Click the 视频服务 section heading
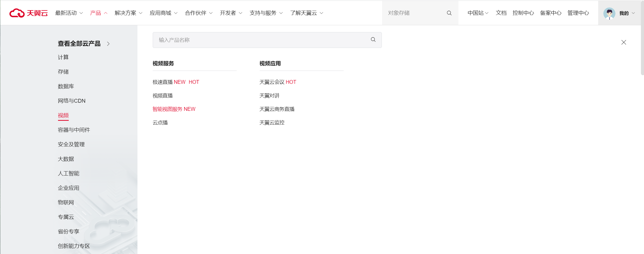Viewport: 644px width, 254px height. tap(163, 63)
